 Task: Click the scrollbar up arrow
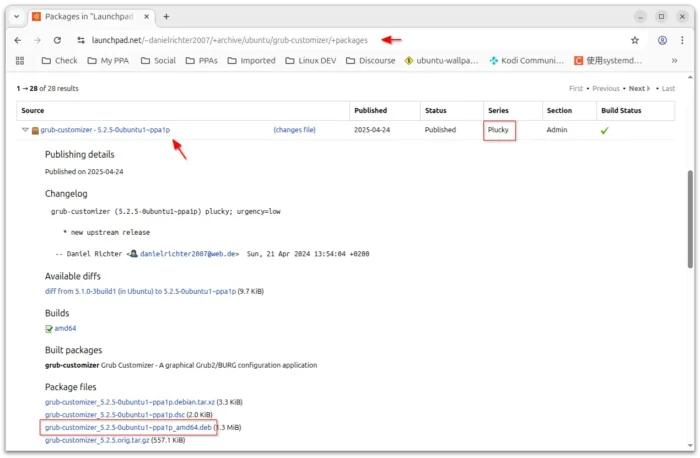point(690,77)
